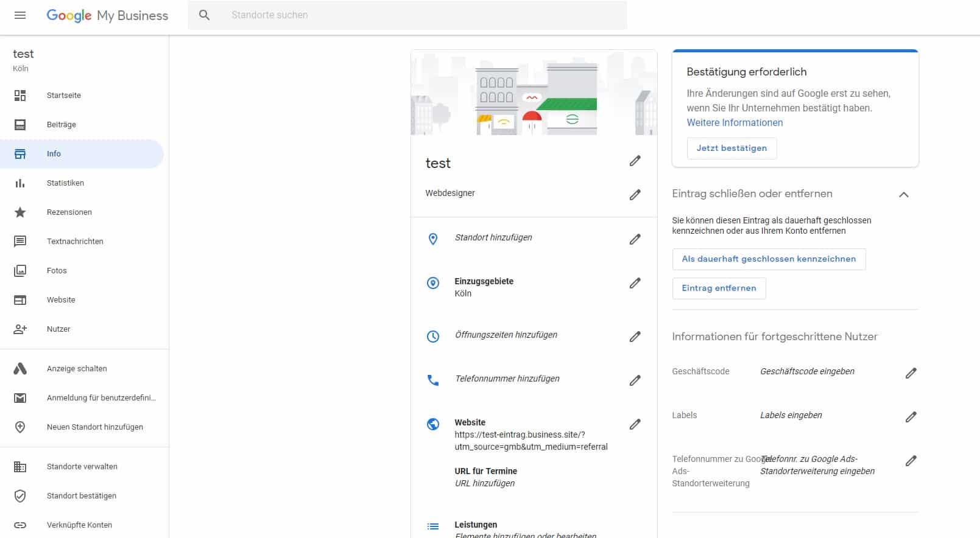The image size is (980, 538).
Task: Click the Google My Business logo
Action: tap(107, 15)
